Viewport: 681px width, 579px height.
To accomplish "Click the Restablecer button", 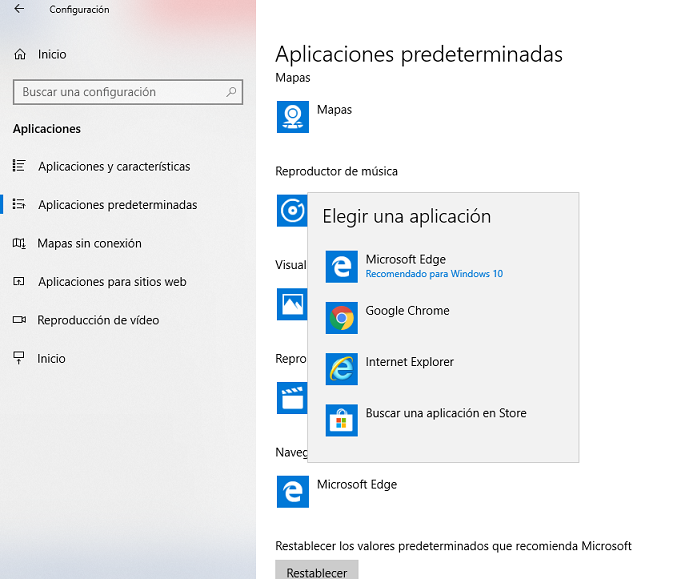I will 317,571.
